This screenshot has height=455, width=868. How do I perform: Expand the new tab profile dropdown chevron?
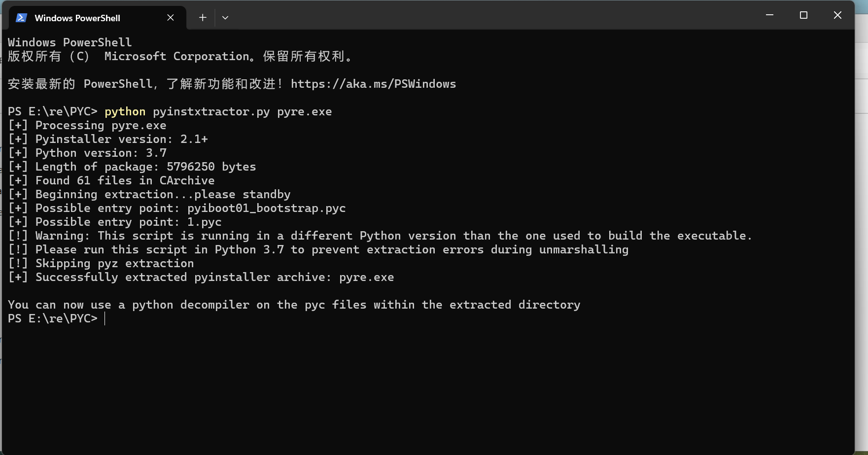225,18
